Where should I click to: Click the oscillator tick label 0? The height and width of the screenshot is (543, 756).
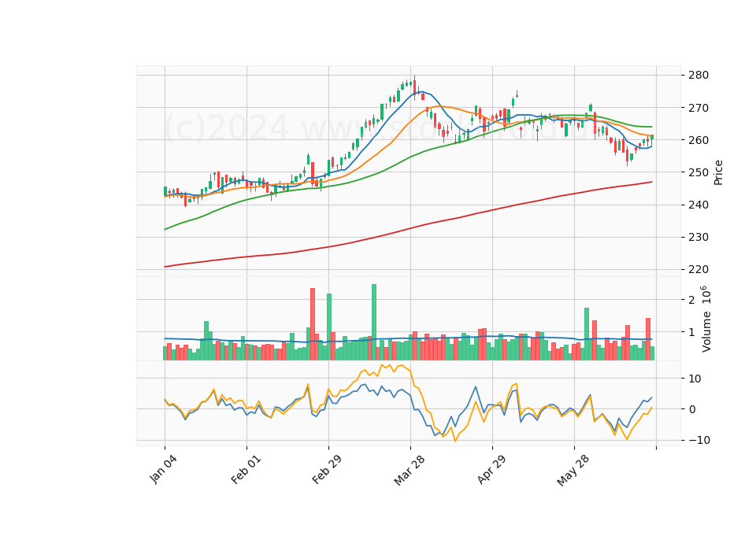pyautogui.click(x=692, y=409)
